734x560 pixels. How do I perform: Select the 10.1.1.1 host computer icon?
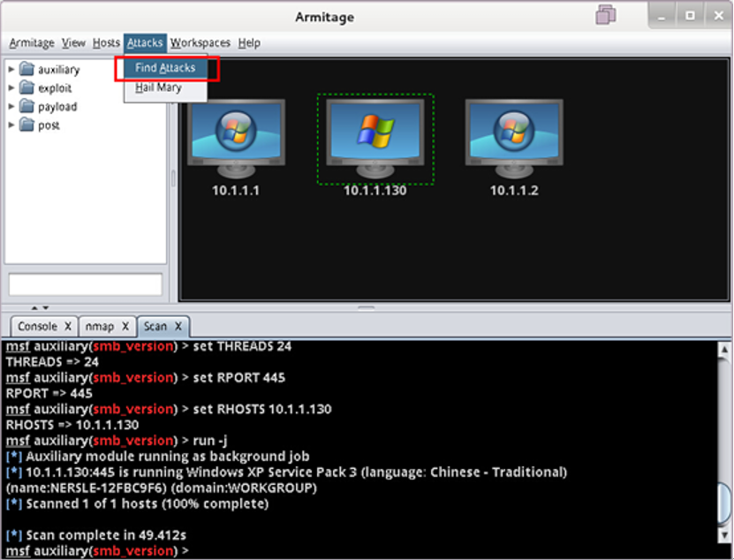click(236, 139)
